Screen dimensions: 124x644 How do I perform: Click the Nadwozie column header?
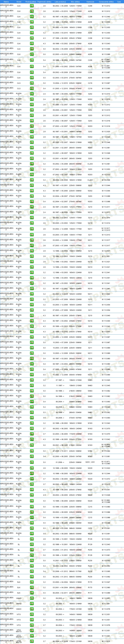click(x=90, y=2)
